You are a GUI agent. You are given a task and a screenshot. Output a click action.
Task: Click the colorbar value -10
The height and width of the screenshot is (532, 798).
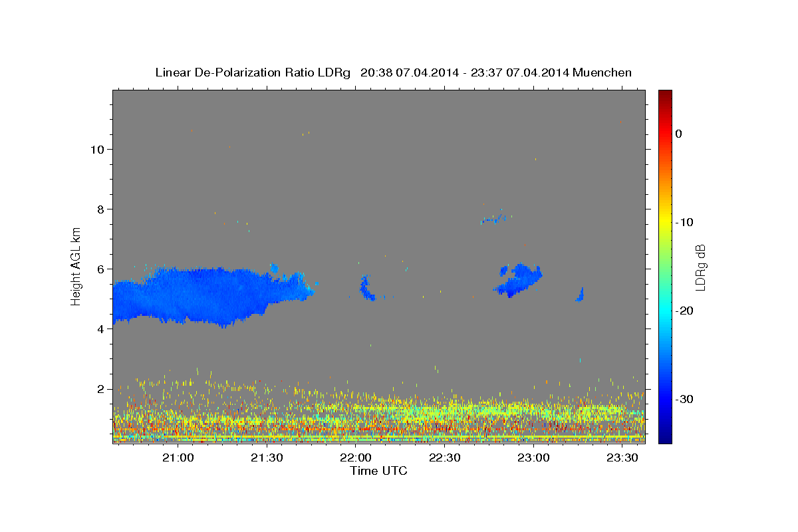click(x=684, y=222)
